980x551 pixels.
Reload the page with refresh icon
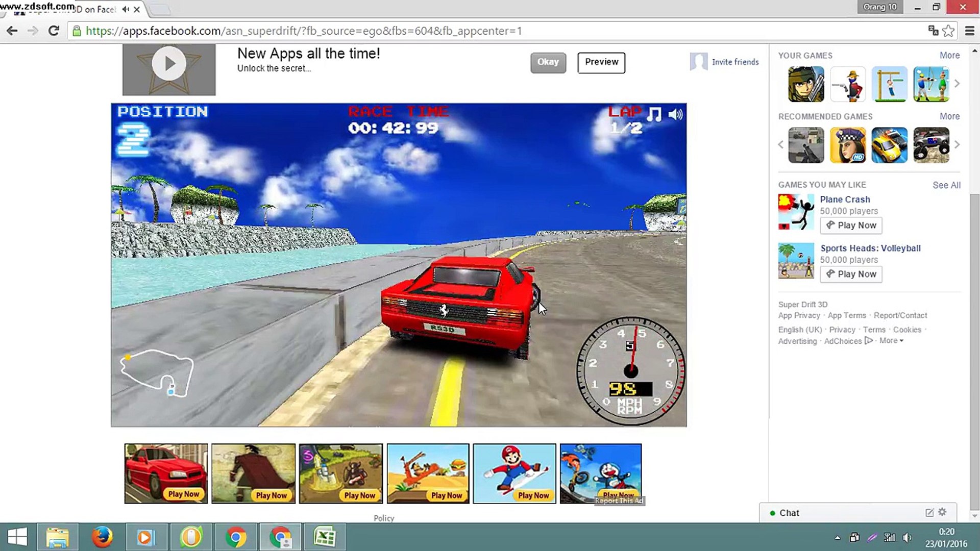click(54, 31)
